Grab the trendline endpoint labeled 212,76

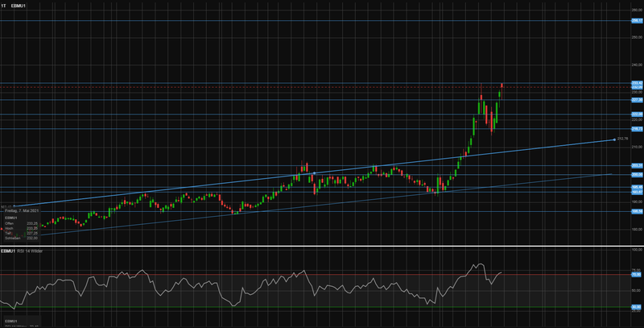(x=616, y=139)
